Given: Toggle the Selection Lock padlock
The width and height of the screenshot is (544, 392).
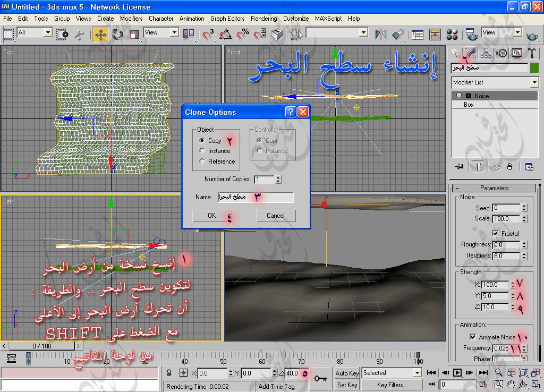Looking at the screenshot, I should [x=169, y=373].
